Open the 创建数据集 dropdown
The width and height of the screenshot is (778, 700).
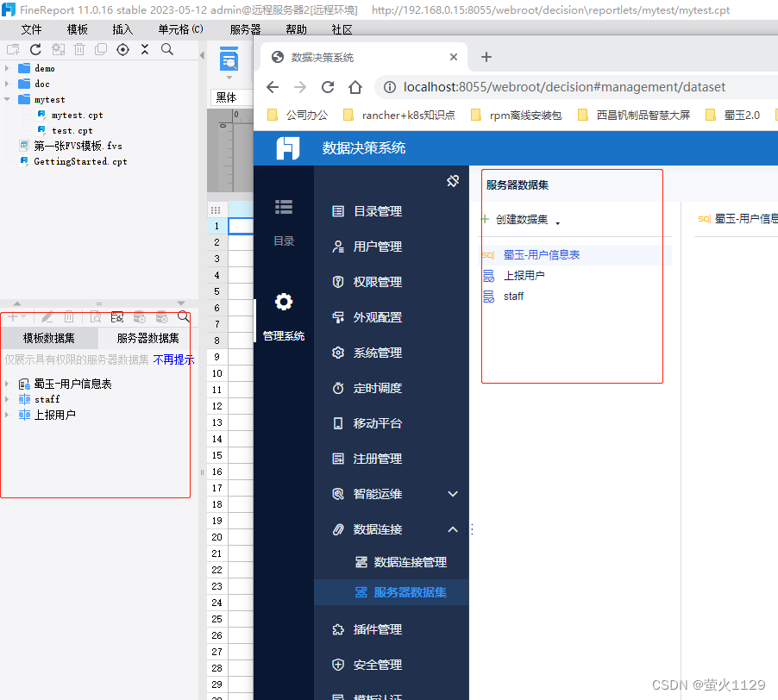pos(522,220)
